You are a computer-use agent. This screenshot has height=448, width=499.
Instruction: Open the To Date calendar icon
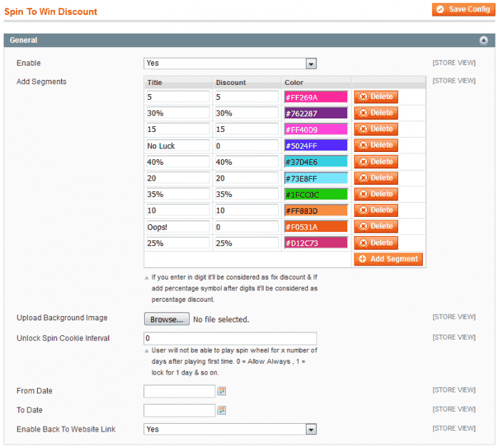pyautogui.click(x=222, y=410)
